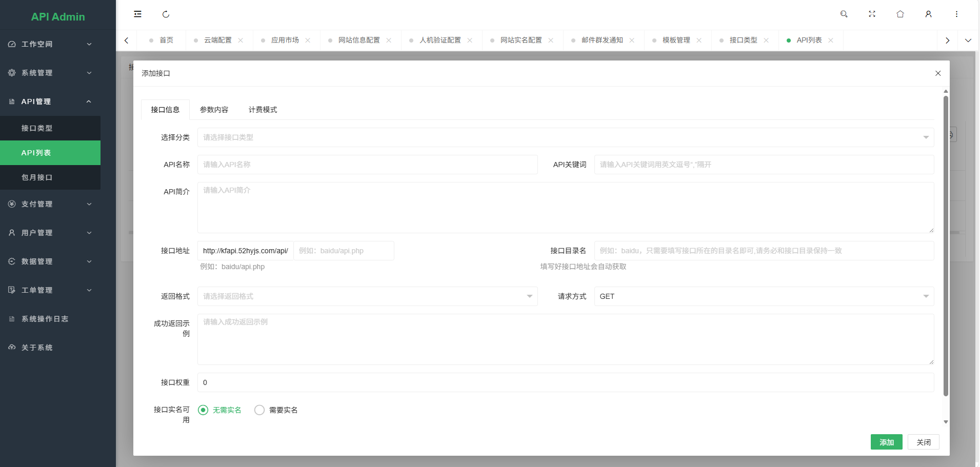Open the search icon in the top bar
Screen dimensions: 980x467
click(844, 14)
